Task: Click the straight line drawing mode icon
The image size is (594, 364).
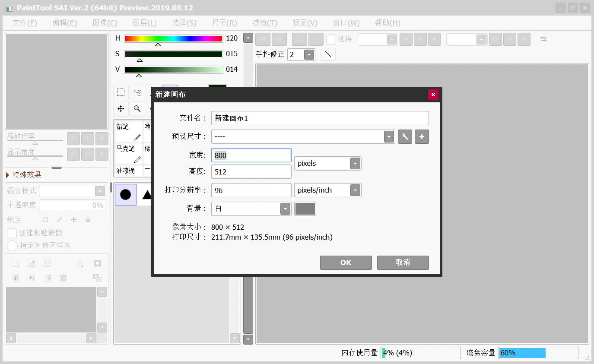Action: (328, 54)
